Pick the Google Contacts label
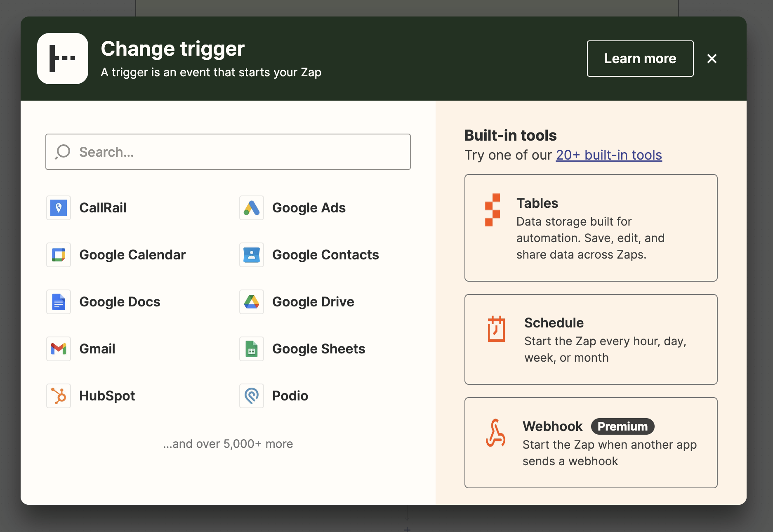Image resolution: width=773 pixels, height=532 pixels. click(325, 255)
